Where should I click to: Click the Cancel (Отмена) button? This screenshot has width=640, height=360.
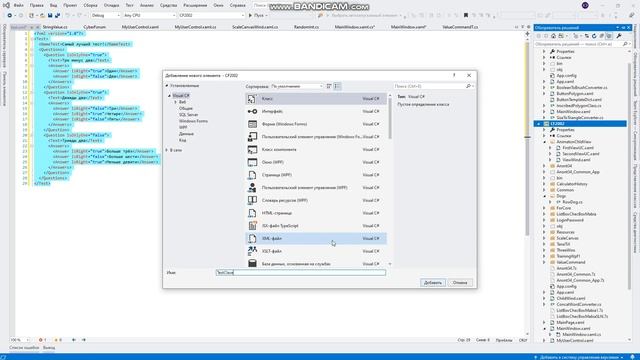click(460, 282)
